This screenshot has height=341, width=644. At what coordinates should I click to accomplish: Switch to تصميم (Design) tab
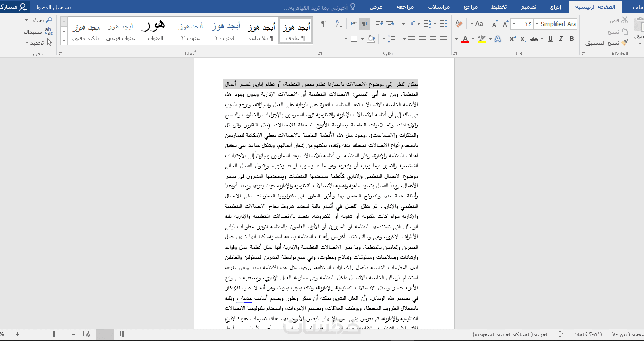(x=529, y=7)
